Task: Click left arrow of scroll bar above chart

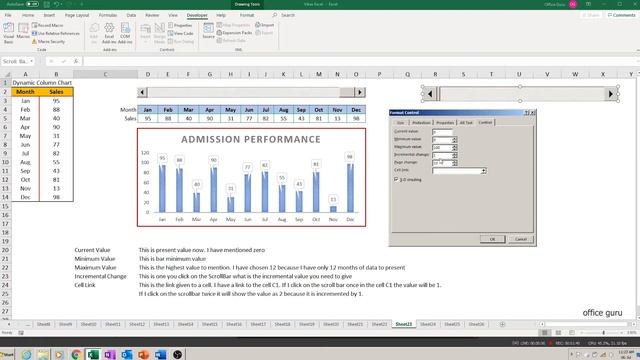Action: [x=142, y=92]
